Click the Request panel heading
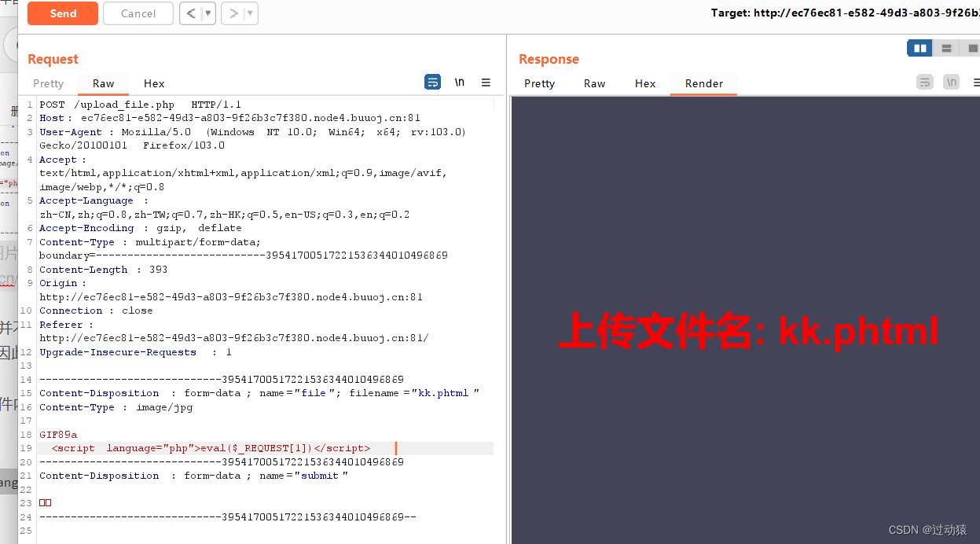 point(53,59)
